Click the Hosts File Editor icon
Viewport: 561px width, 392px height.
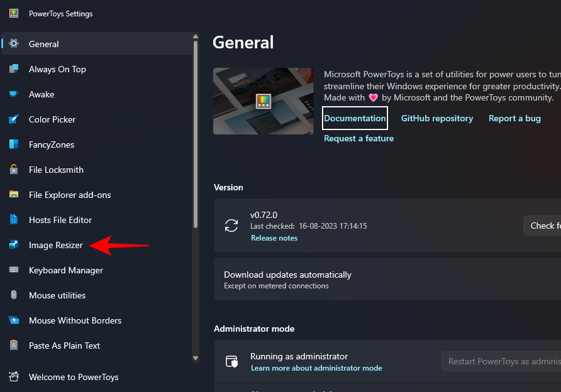tap(14, 220)
